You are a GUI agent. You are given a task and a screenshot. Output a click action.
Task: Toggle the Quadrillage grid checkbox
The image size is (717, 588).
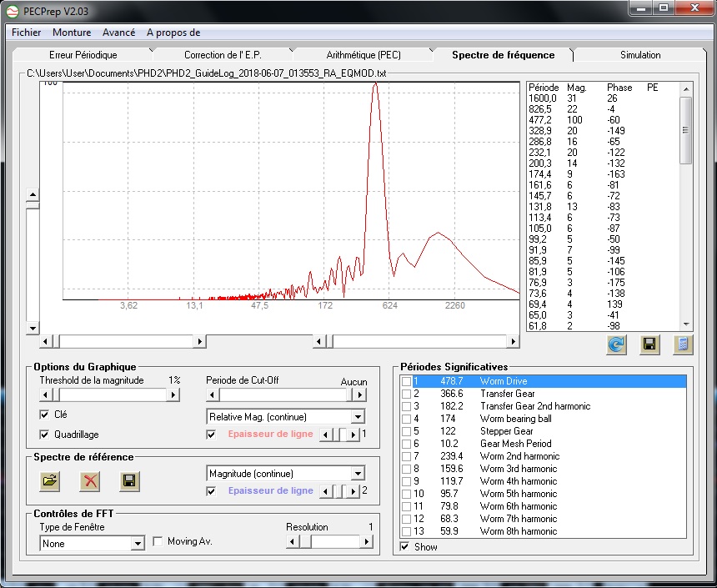(44, 435)
